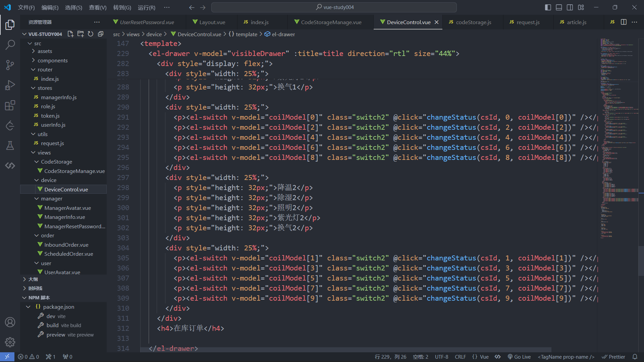Image resolution: width=644 pixels, height=362 pixels.
Task: Click New File icon in explorer header
Action: tap(70, 34)
